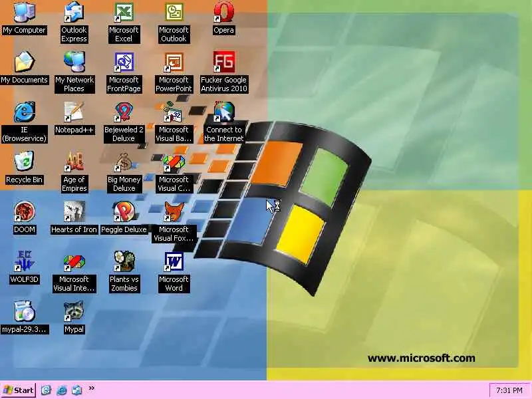This screenshot has height=399, width=532.
Task: Open Outlook Express from Quick Launch
Action: [76, 390]
